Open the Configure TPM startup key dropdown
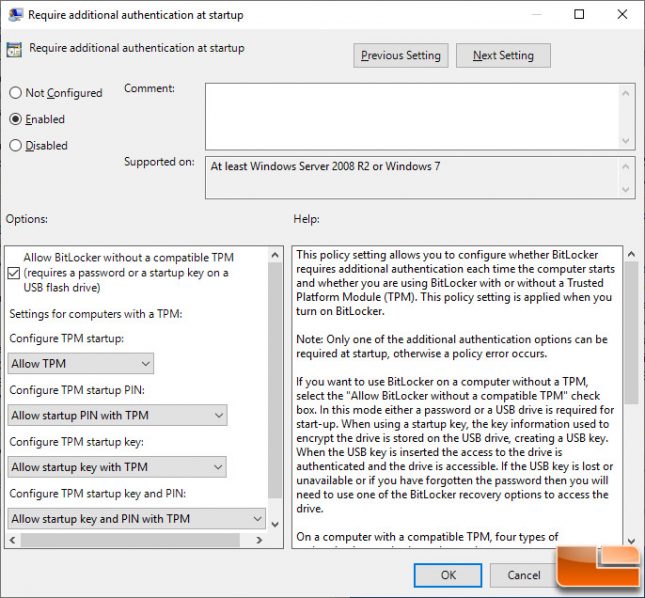This screenshot has height=598, width=645. point(117,467)
